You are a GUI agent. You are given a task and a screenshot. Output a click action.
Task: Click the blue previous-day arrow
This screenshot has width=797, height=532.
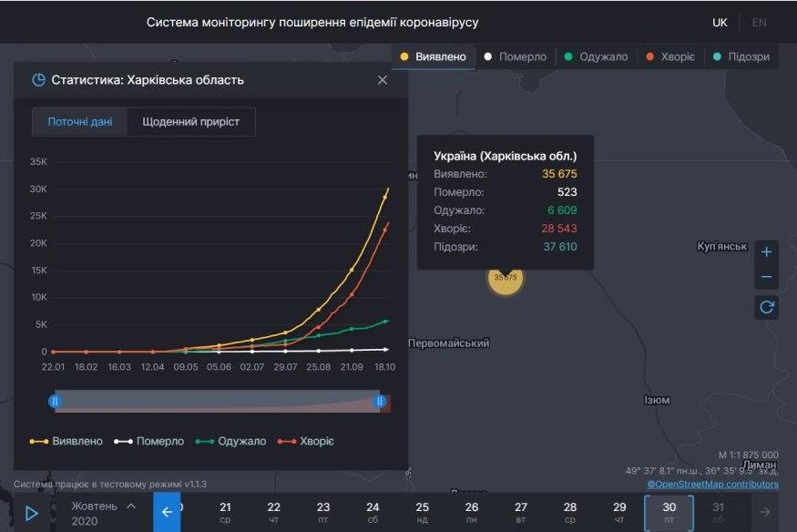pos(168,512)
